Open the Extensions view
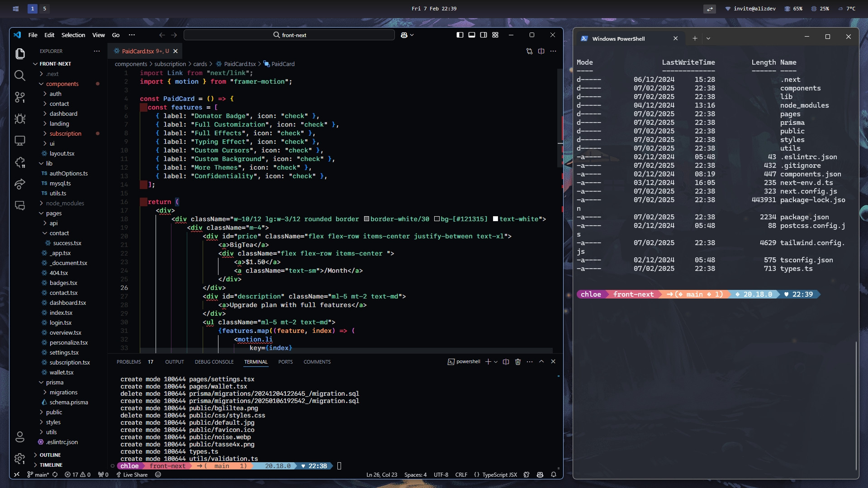868x488 pixels. [x=20, y=162]
